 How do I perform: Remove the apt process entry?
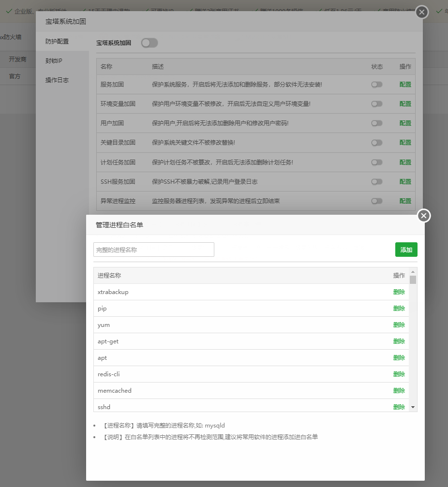(x=399, y=358)
